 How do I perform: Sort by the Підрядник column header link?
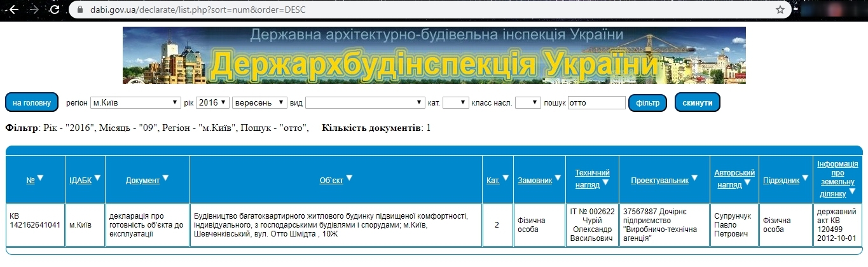782,181
